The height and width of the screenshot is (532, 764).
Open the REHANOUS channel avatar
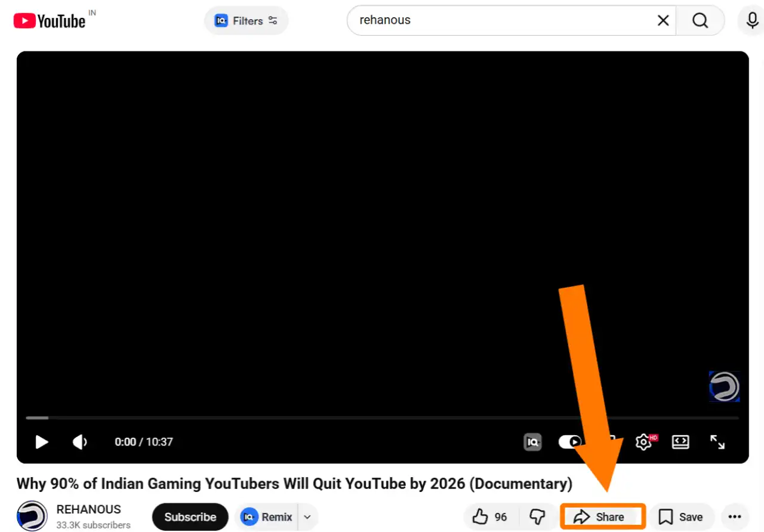(32, 515)
